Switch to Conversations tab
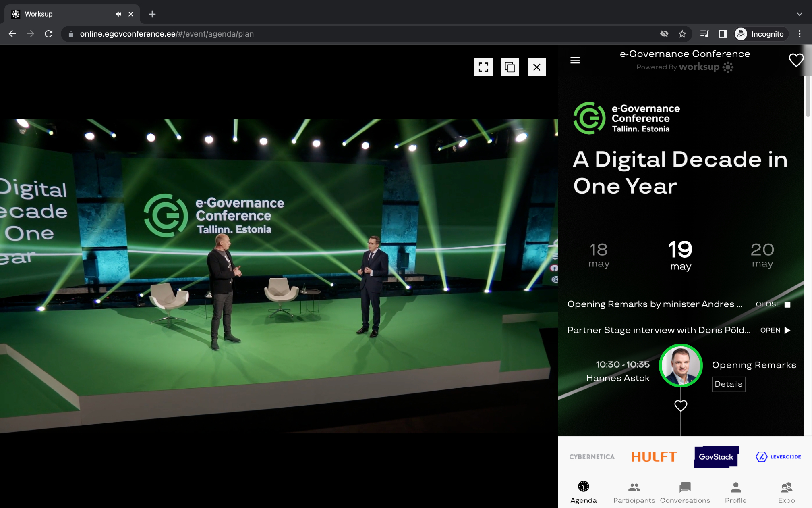This screenshot has height=508, width=812. click(x=685, y=492)
